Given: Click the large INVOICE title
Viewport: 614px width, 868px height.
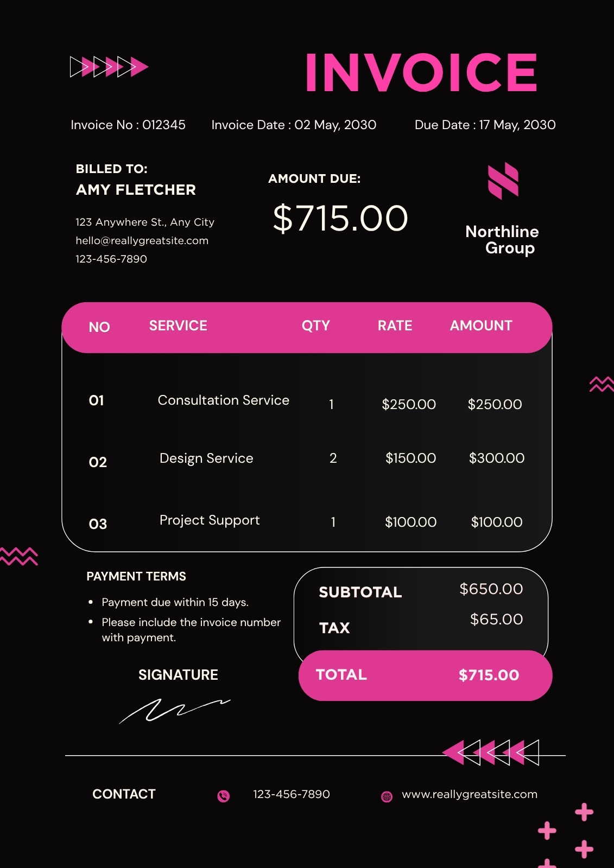Looking at the screenshot, I should click(x=421, y=73).
